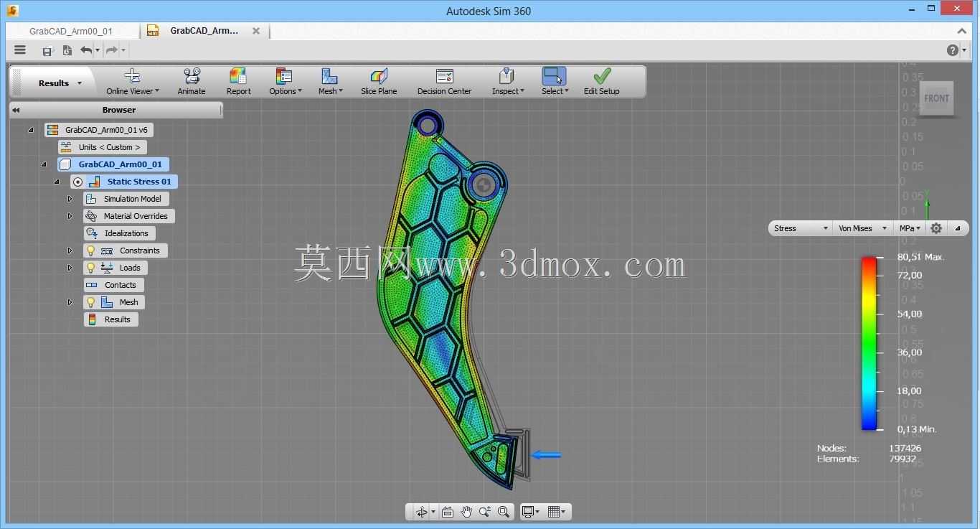This screenshot has width=980, height=529.
Task: Click the Browser panel header
Action: [116, 110]
